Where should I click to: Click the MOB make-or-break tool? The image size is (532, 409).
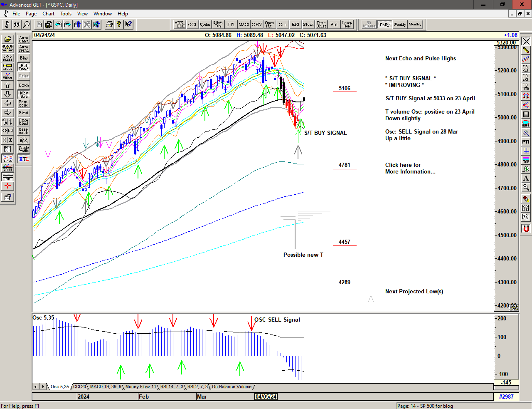[526, 160]
